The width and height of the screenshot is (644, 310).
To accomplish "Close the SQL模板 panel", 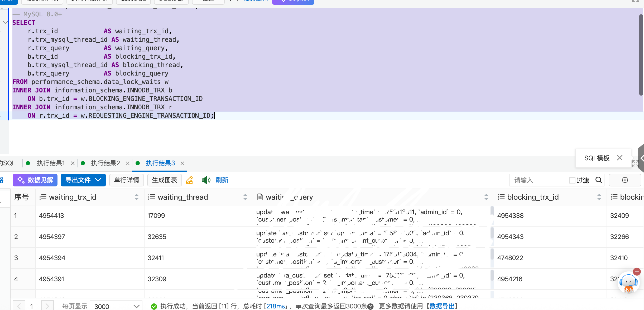I will pos(620,158).
